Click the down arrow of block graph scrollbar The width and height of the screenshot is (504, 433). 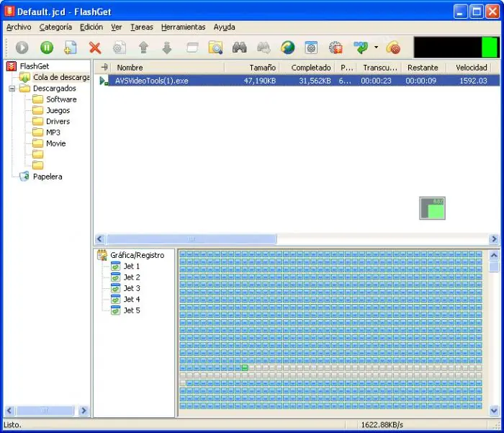point(494,411)
